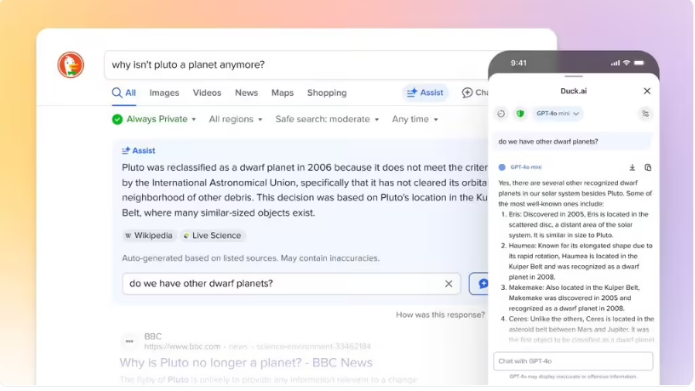Switch to the Images tab
Viewport: 695px width, 391px height.
coord(164,93)
